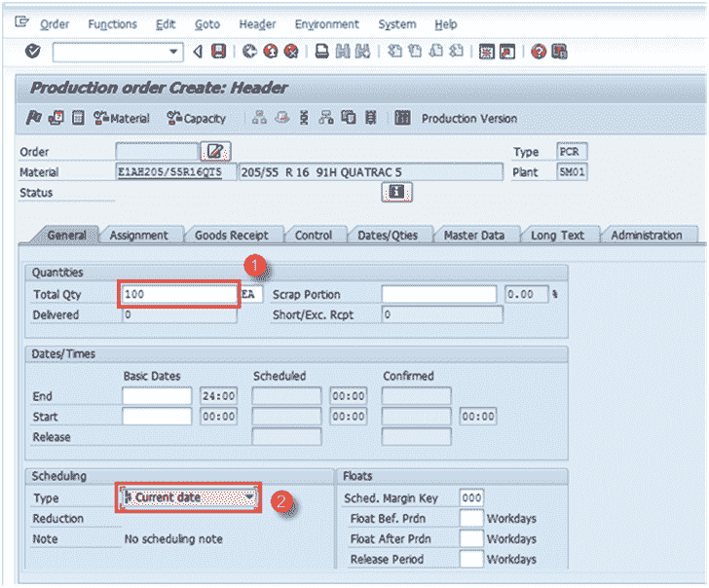Viewport: 709px width, 588px height.
Task: Click the Production Version grid icon
Action: pos(402,118)
